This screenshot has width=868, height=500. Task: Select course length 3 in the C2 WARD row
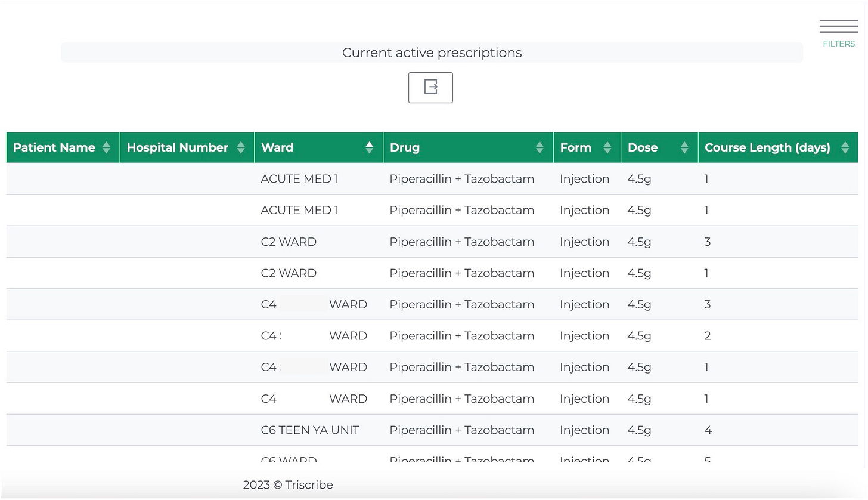[708, 242]
